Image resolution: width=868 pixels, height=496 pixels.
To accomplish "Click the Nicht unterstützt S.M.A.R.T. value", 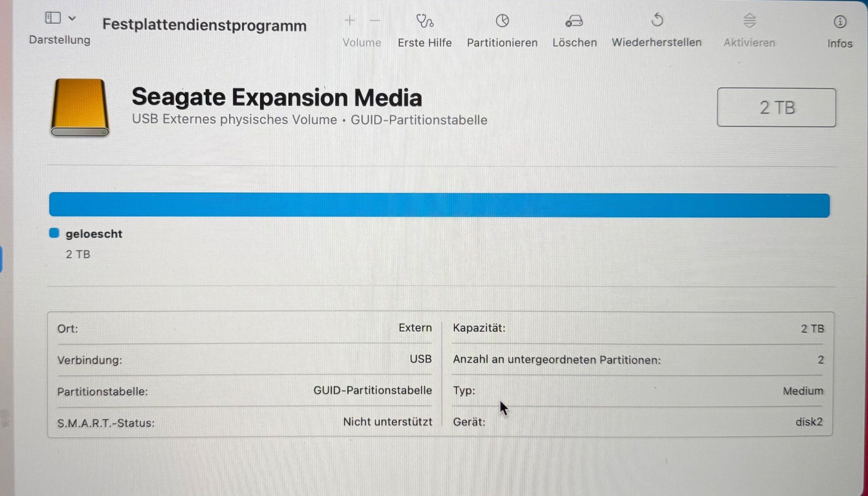I will tap(388, 422).
